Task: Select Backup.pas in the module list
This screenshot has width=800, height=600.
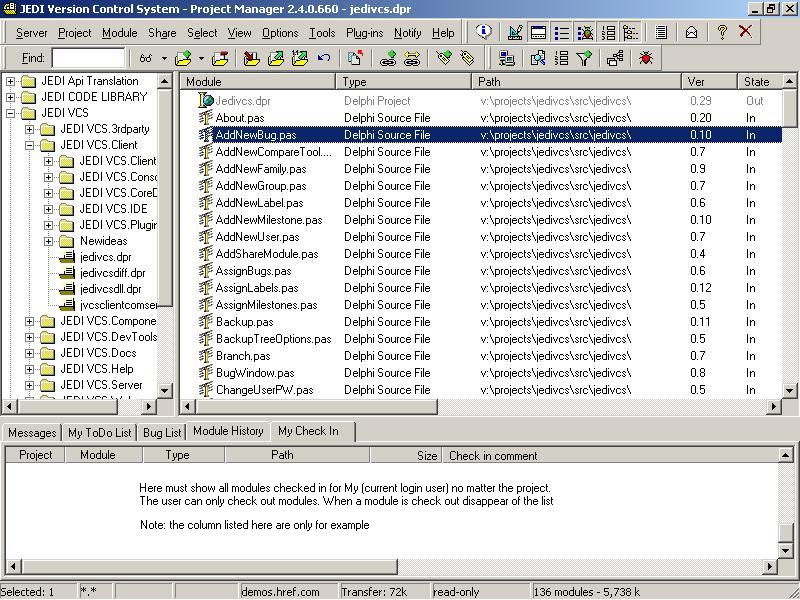Action: pyautogui.click(x=244, y=322)
